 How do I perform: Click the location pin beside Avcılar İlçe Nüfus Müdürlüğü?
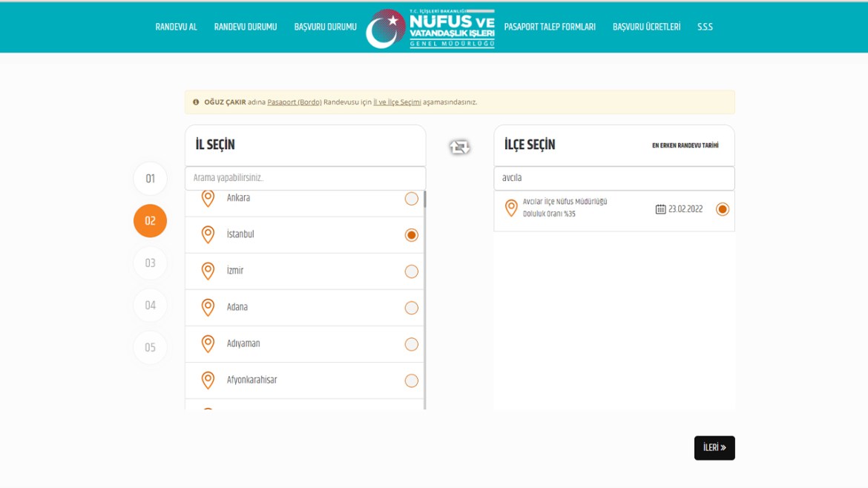point(511,208)
